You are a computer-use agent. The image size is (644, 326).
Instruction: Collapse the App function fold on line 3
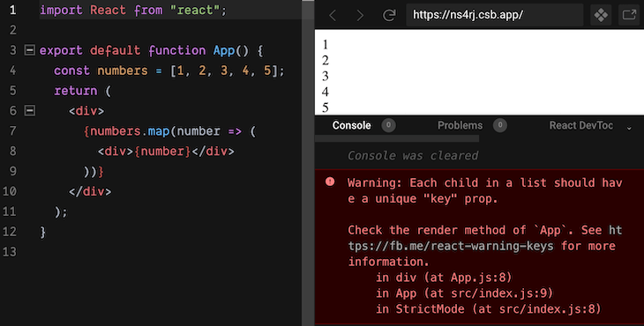(x=30, y=50)
